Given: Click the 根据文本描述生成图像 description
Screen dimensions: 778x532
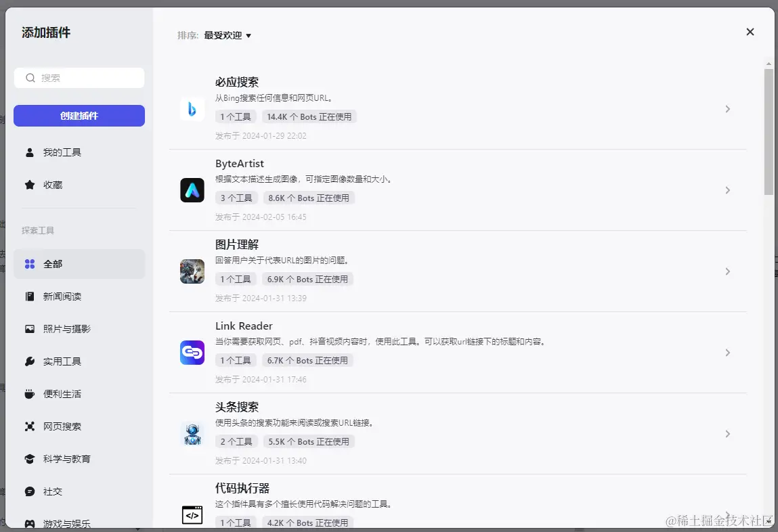Looking at the screenshot, I should coord(304,179).
